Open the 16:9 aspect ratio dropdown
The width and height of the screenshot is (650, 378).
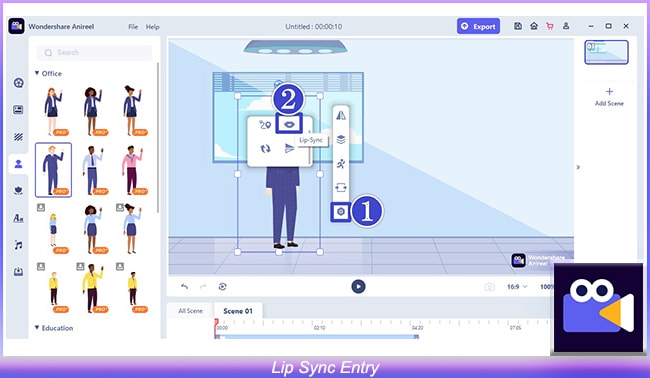tap(517, 287)
